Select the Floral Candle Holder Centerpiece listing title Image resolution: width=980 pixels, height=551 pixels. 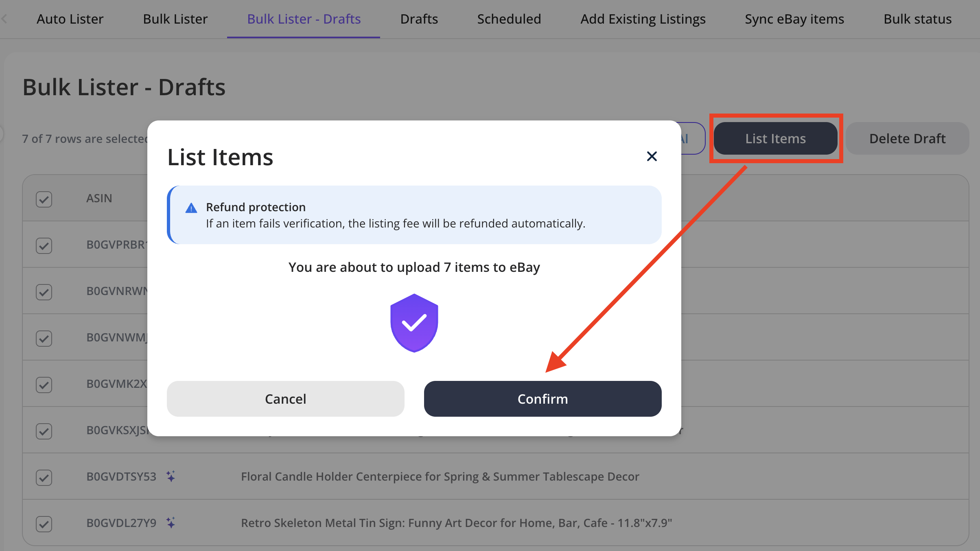[x=440, y=477]
